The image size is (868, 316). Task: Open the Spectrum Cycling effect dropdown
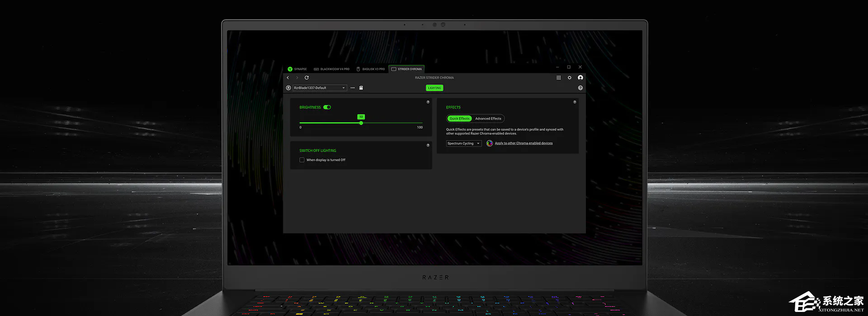(x=464, y=144)
